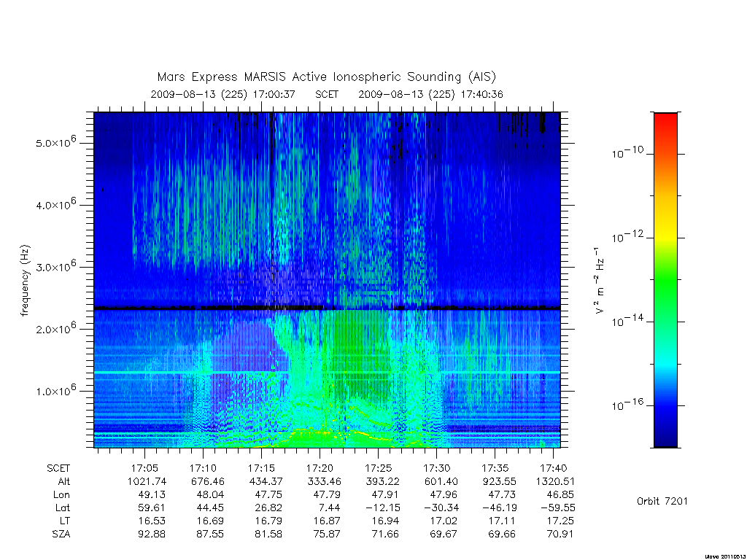Image resolution: width=747 pixels, height=560 pixels.
Task: Click the 'SCET' row header below the plot
Action: [58, 468]
